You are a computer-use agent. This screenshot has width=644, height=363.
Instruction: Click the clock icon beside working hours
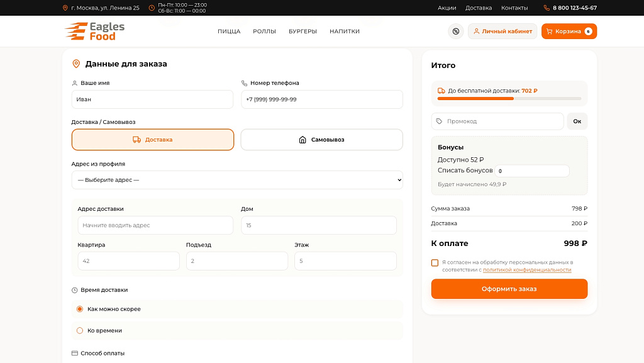tap(152, 8)
